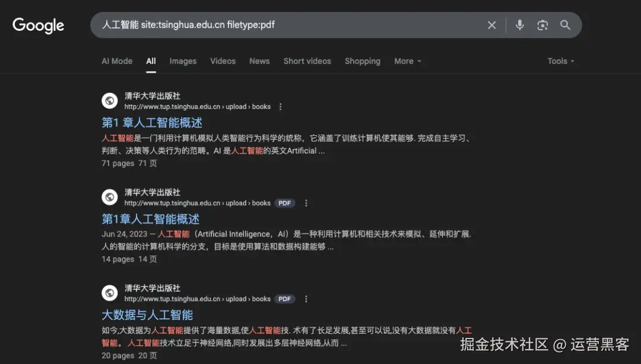Image resolution: width=641 pixels, height=364 pixels.
Task: Clear the search query with the X icon
Action: [x=491, y=25]
